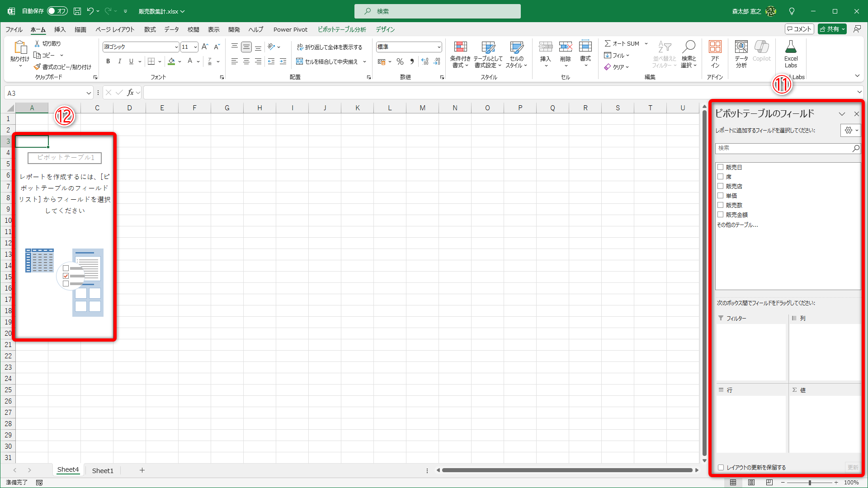868x488 pixels.
Task: Click the Excel Labs flask icon
Action: tap(791, 47)
